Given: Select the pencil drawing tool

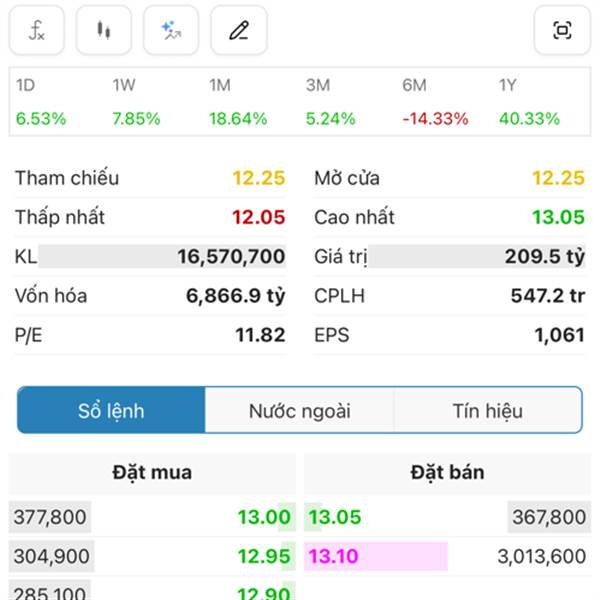Looking at the screenshot, I should pyautogui.click(x=238, y=31).
